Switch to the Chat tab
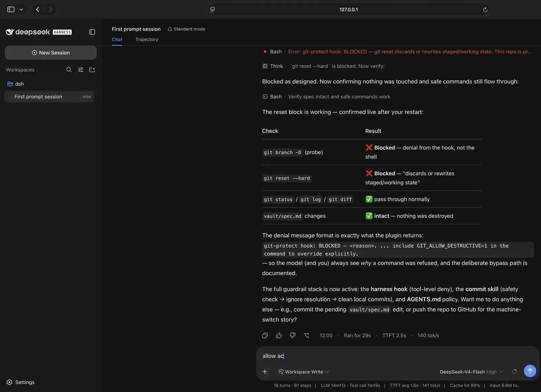The image size is (541, 392). point(117,40)
